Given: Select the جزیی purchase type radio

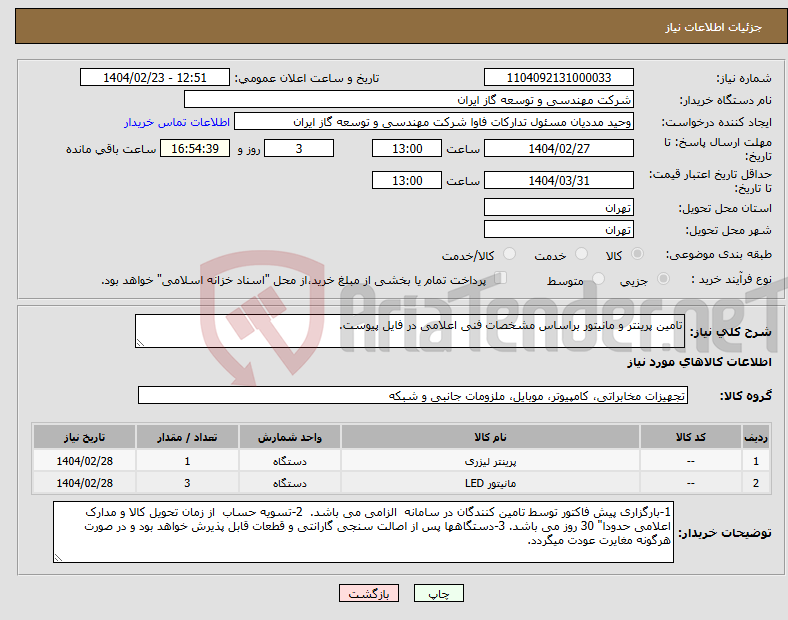Looking at the screenshot, I should tap(663, 278).
